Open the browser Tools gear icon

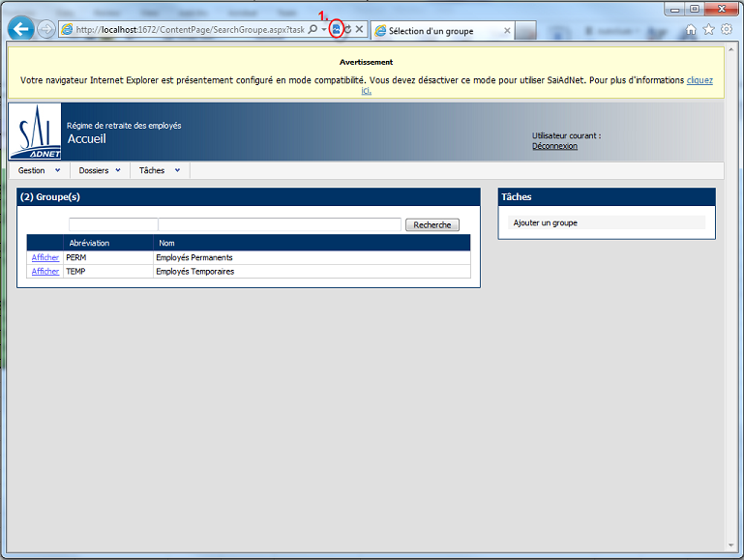726,30
